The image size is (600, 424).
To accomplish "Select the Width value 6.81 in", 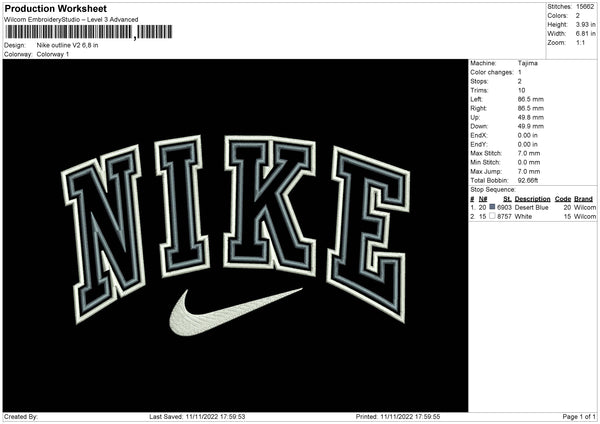I will pyautogui.click(x=586, y=34).
